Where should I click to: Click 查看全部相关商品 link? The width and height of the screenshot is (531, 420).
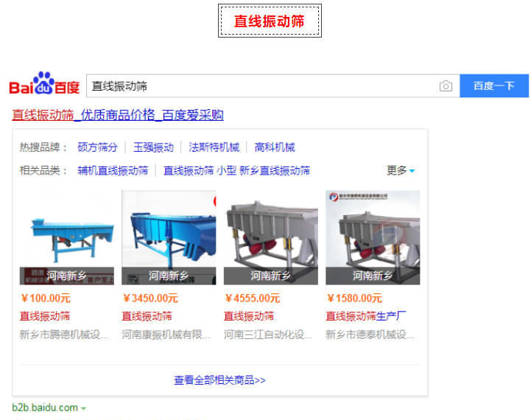click(x=219, y=380)
